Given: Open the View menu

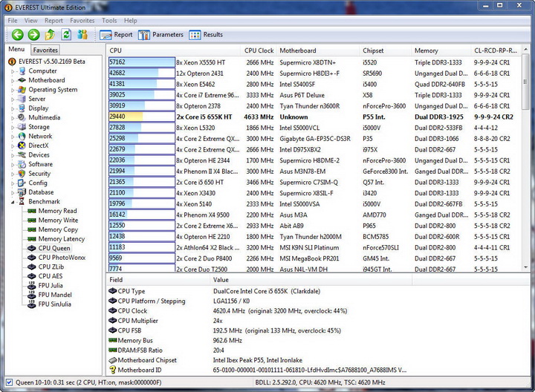Looking at the screenshot, I should coord(30,21).
